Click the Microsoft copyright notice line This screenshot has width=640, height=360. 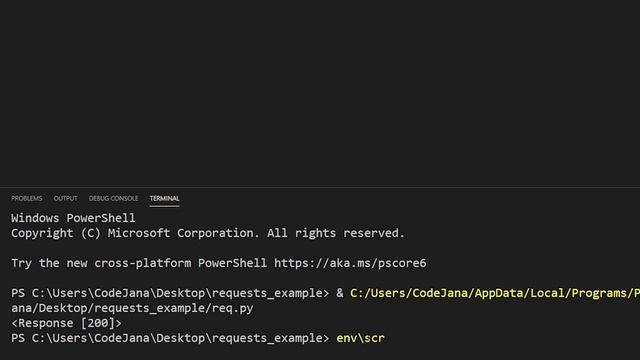pyautogui.click(x=208, y=233)
